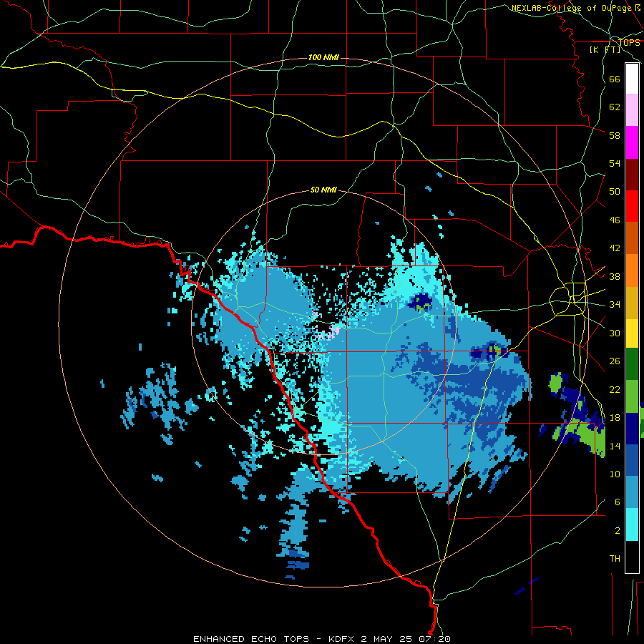Select the navy blue legend swatch
644x644 pixels.
tap(632, 429)
